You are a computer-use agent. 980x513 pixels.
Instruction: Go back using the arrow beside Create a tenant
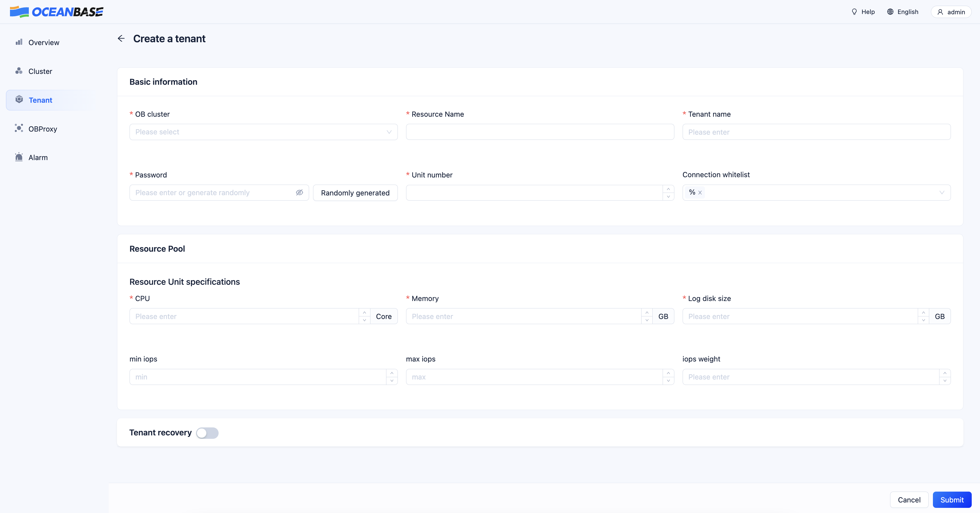tap(121, 39)
